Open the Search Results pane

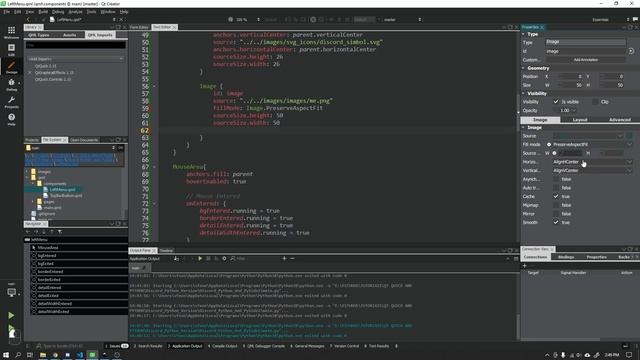click(148, 346)
